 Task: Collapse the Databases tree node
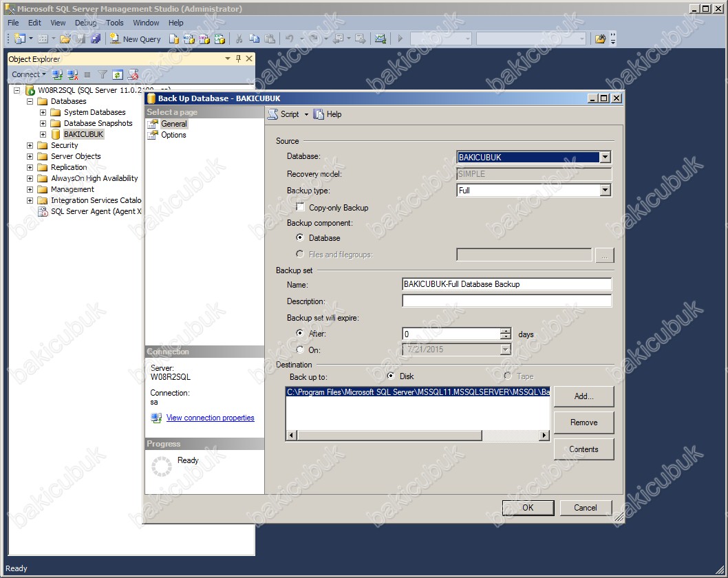(30, 101)
